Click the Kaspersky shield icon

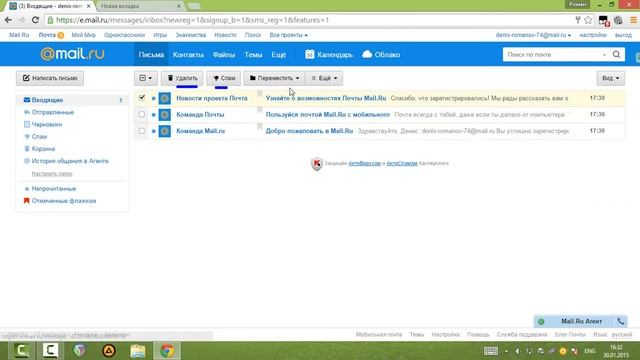click(x=317, y=164)
